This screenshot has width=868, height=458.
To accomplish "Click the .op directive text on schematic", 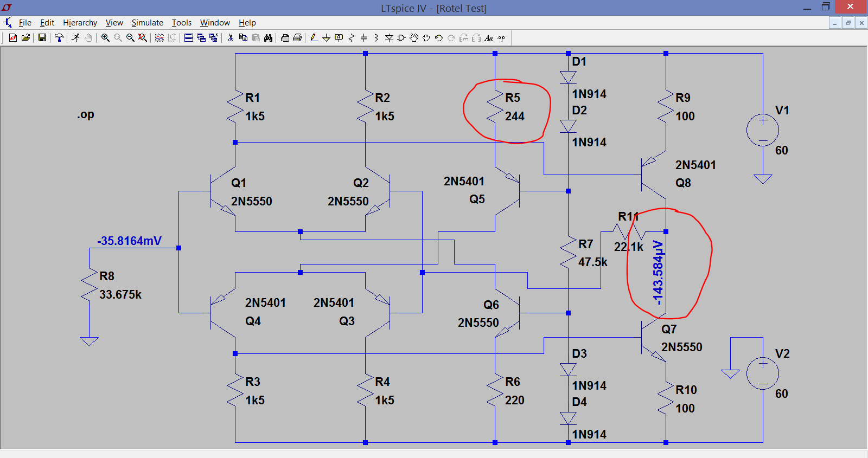I will pos(86,114).
